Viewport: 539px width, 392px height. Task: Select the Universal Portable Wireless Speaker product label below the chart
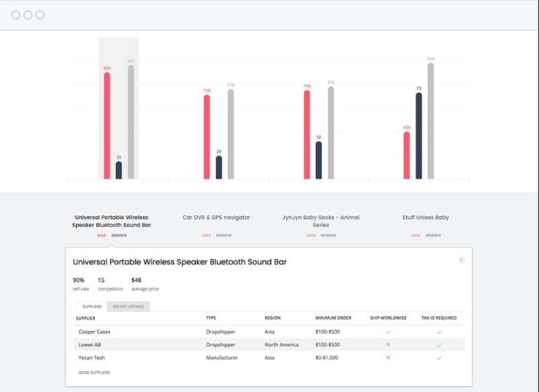tap(111, 221)
